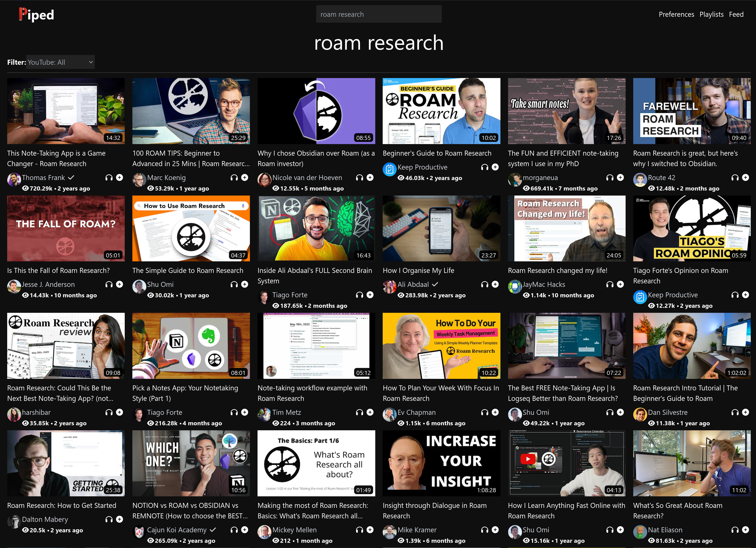Click headphones icon for Route 42 video
The width and height of the screenshot is (756, 548).
(x=735, y=178)
